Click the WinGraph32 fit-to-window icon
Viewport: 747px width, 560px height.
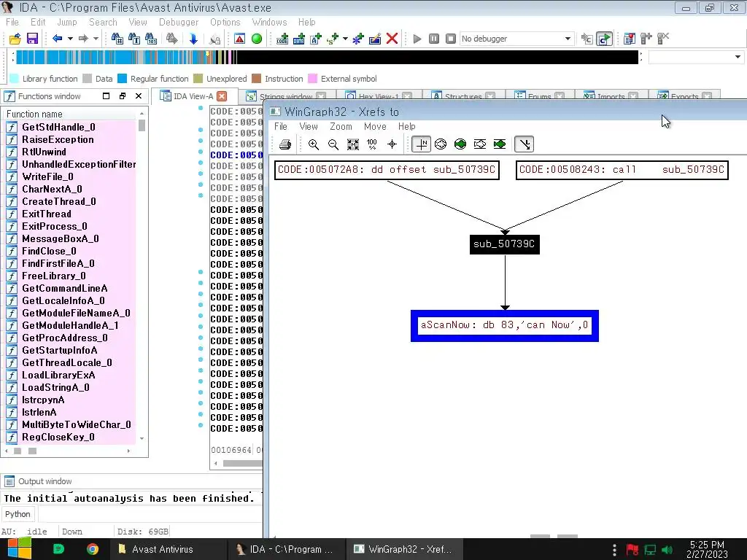(352, 144)
